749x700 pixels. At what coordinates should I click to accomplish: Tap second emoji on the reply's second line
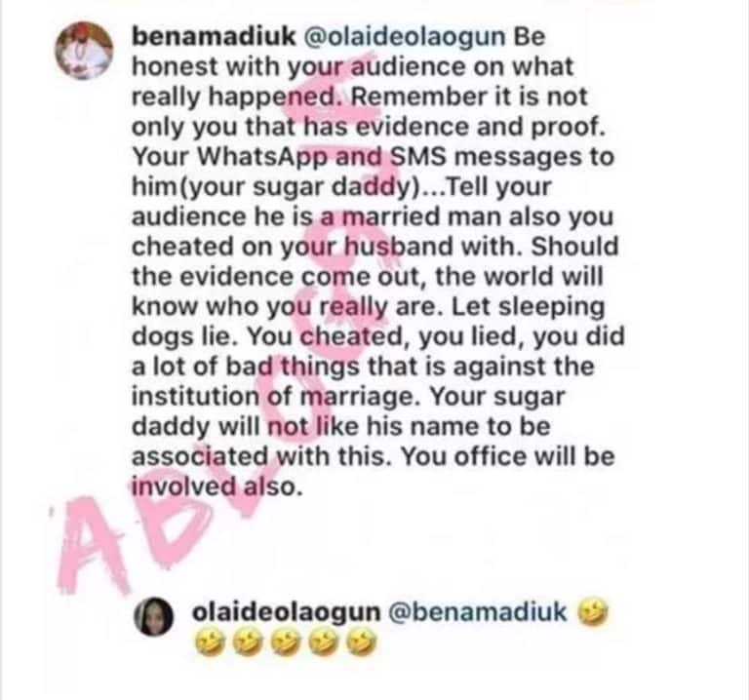(x=248, y=642)
